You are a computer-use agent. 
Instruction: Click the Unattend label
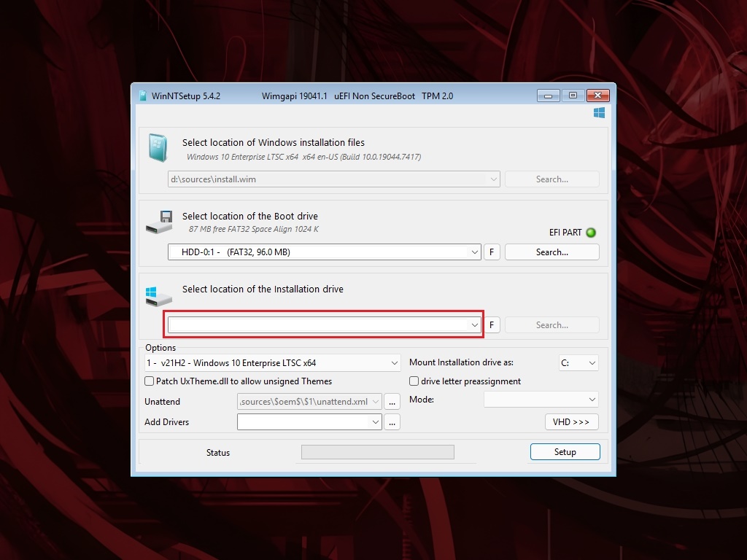pyautogui.click(x=163, y=402)
